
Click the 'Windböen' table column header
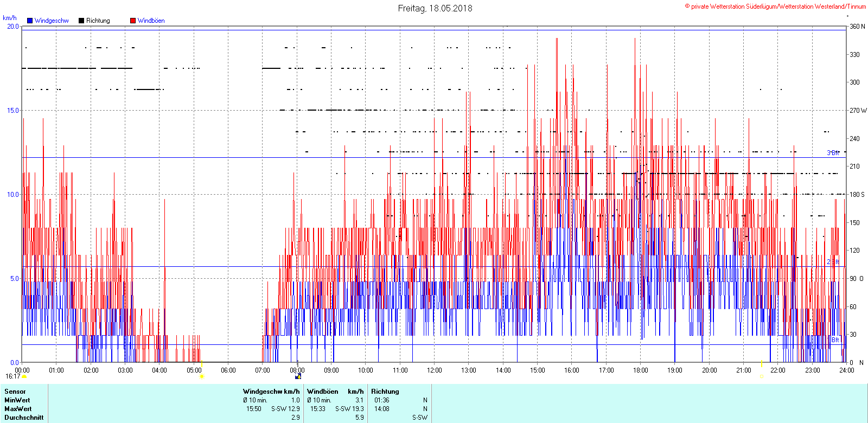click(x=323, y=392)
